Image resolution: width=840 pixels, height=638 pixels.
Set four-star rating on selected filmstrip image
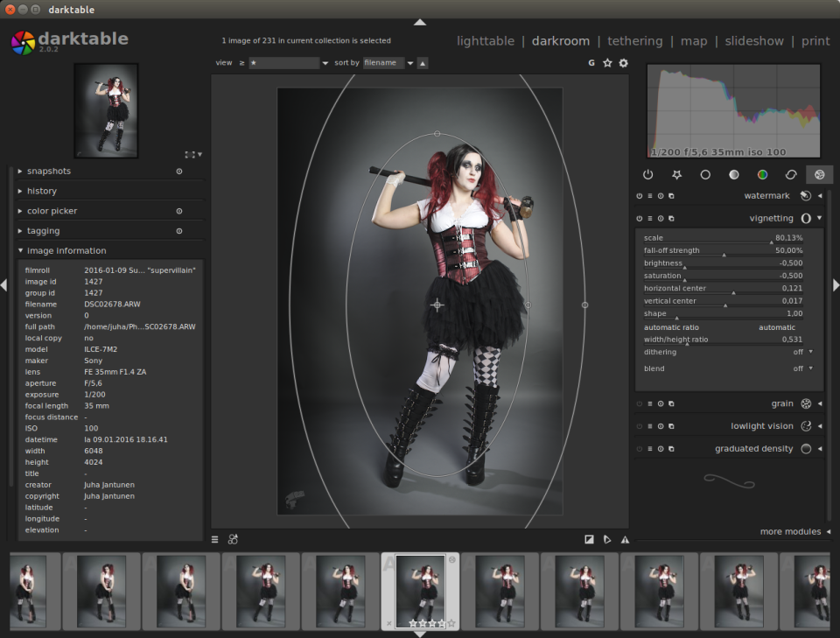(x=442, y=623)
